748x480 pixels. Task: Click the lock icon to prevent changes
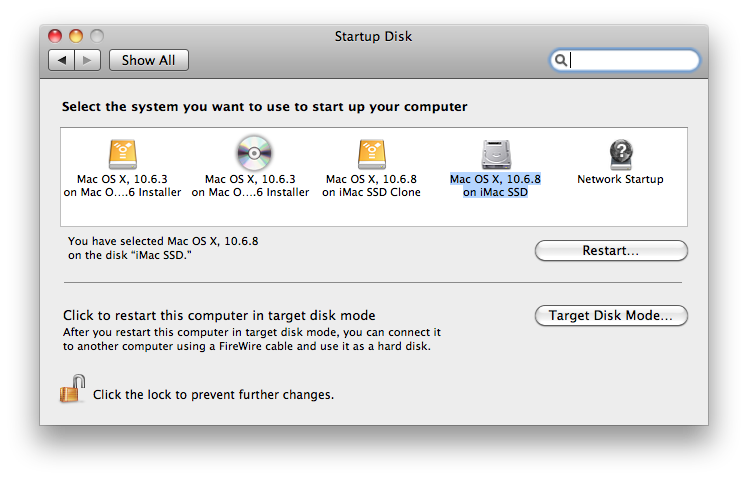click(x=73, y=389)
